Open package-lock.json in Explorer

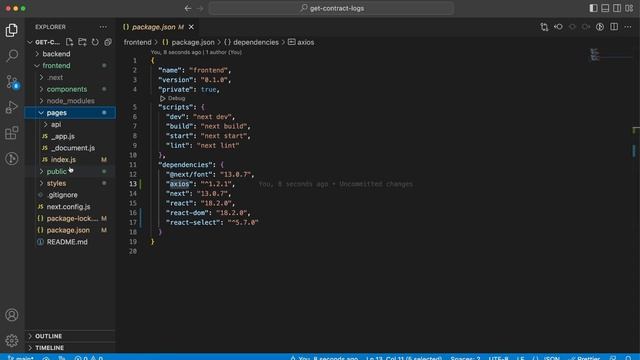(x=70, y=218)
